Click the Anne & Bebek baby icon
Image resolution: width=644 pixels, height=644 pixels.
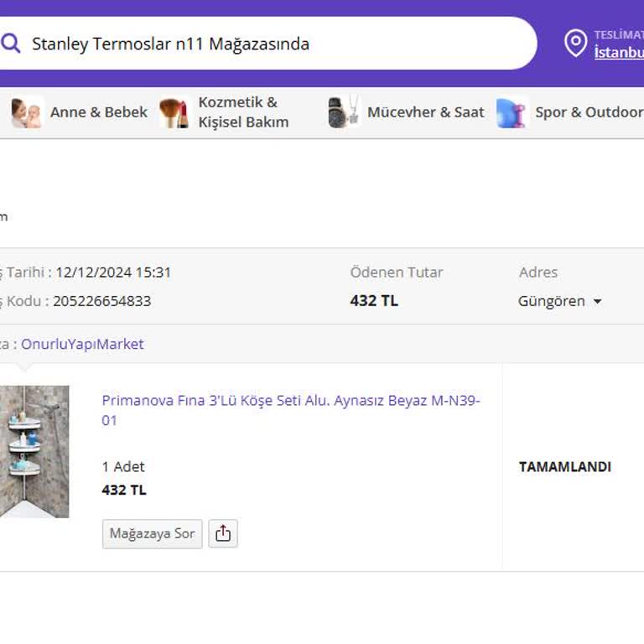tap(27, 112)
